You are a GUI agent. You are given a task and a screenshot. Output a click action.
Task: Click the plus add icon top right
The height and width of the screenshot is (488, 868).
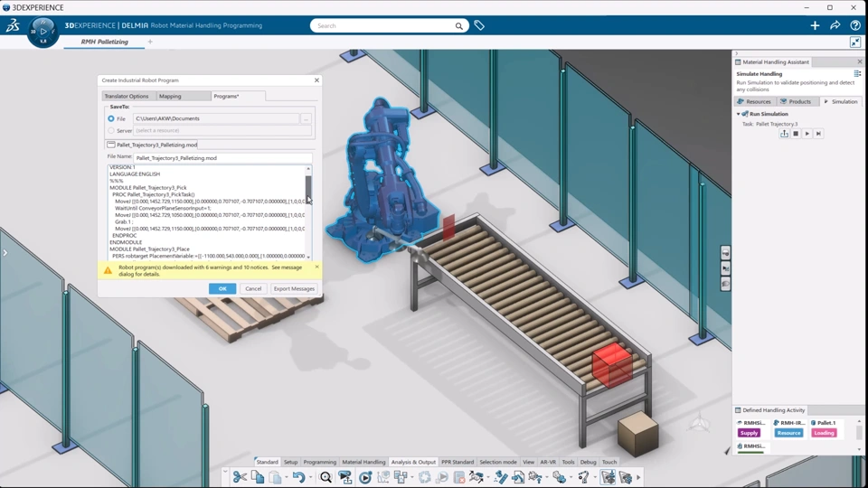pos(815,25)
